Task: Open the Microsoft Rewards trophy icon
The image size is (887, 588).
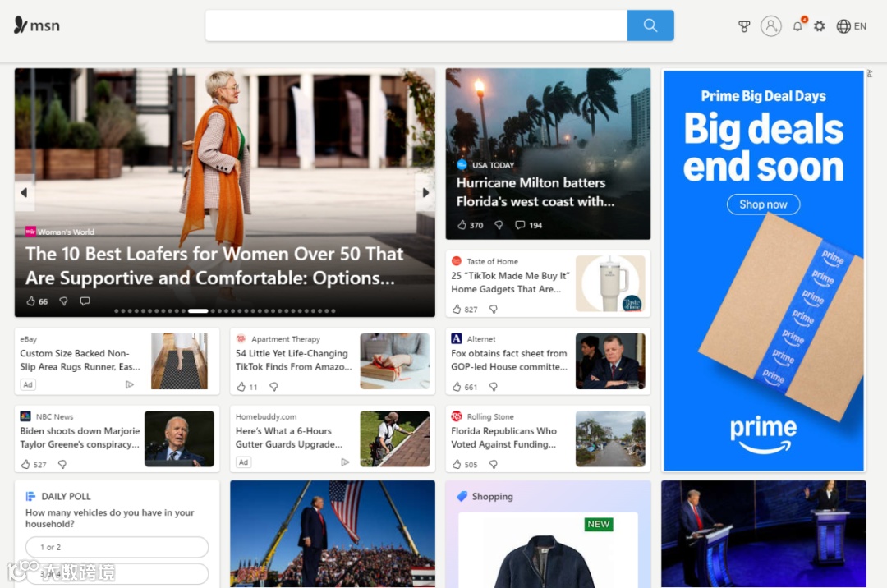Action: pos(744,26)
